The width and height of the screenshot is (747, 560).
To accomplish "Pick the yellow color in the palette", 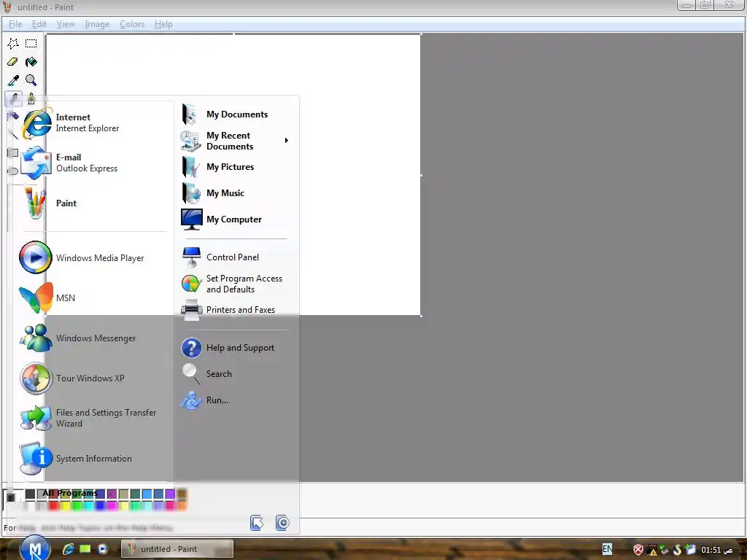I will coord(65,506).
